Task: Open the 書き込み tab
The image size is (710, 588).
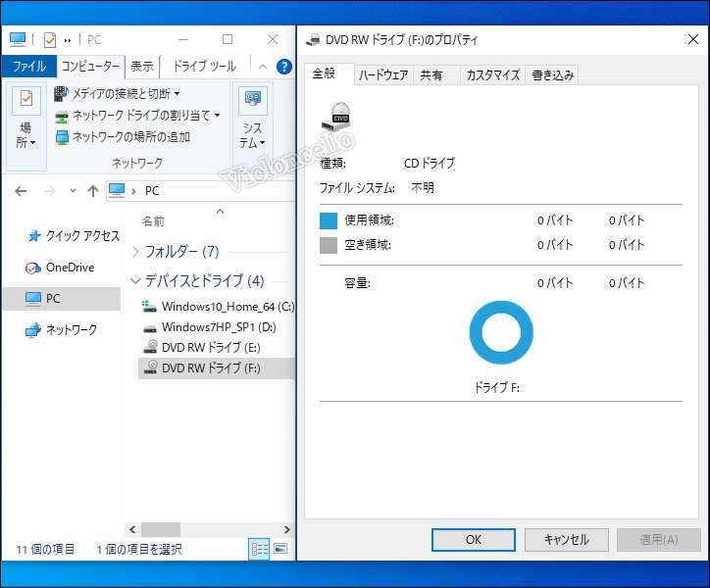Action: (x=552, y=75)
